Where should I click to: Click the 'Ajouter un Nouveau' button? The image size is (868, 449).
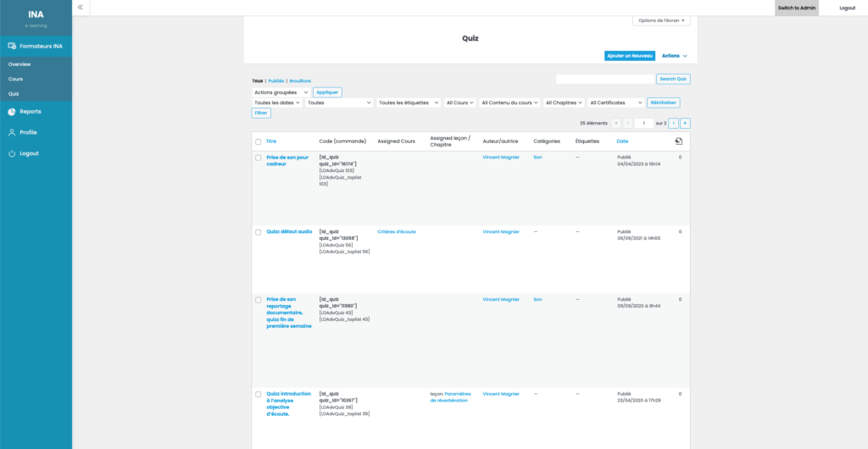(630, 56)
